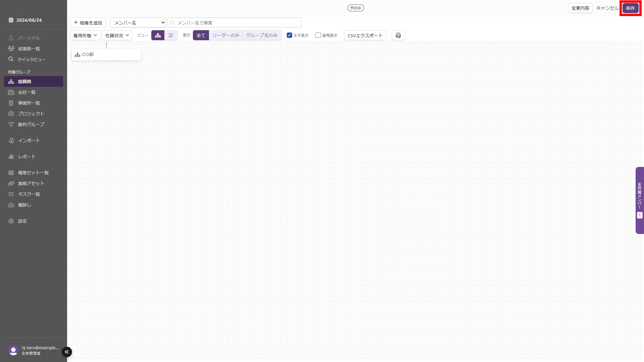
Task: Click iij-taro@example account name
Action: click(40, 348)
